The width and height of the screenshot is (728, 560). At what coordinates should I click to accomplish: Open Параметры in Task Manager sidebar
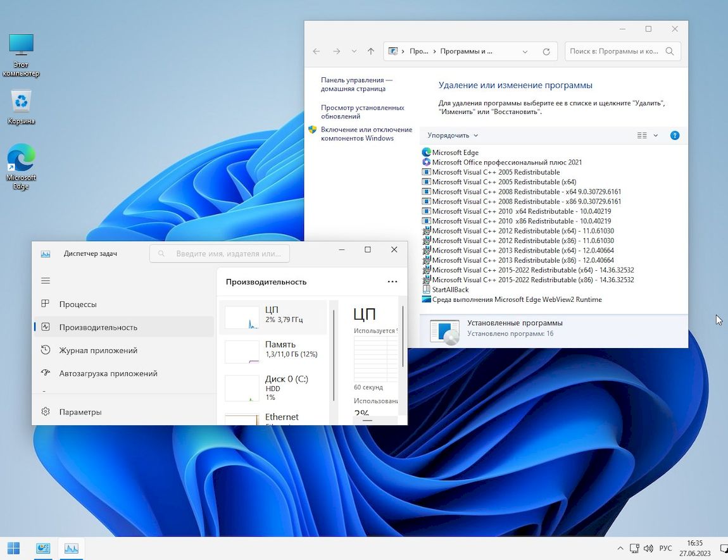tap(124, 411)
